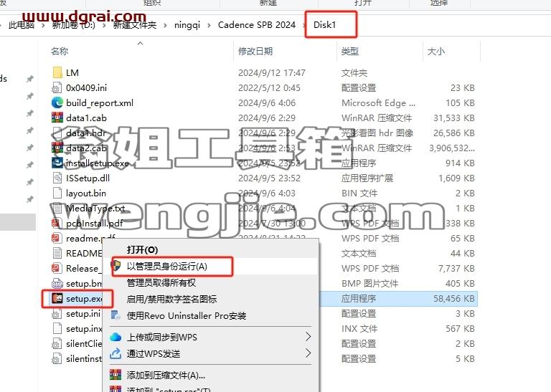Click the 58,456 KB size cell
Screen dimensions: 551x392
click(x=453, y=299)
